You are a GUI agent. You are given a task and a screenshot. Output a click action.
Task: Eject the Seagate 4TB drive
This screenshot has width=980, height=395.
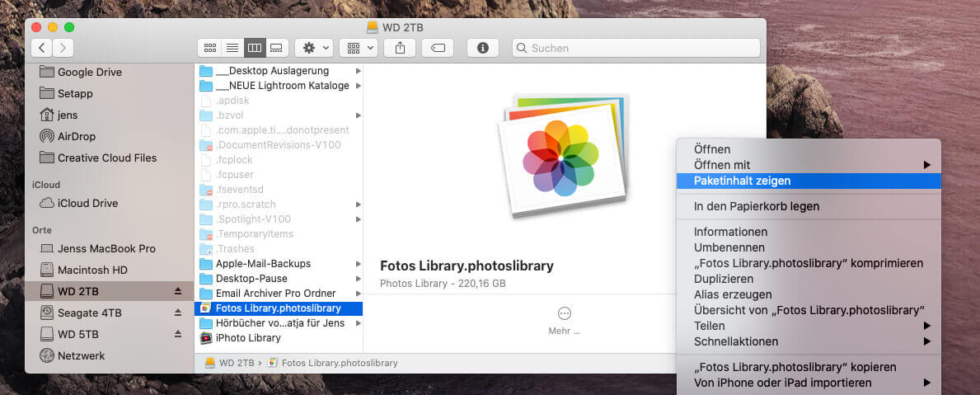(177, 313)
